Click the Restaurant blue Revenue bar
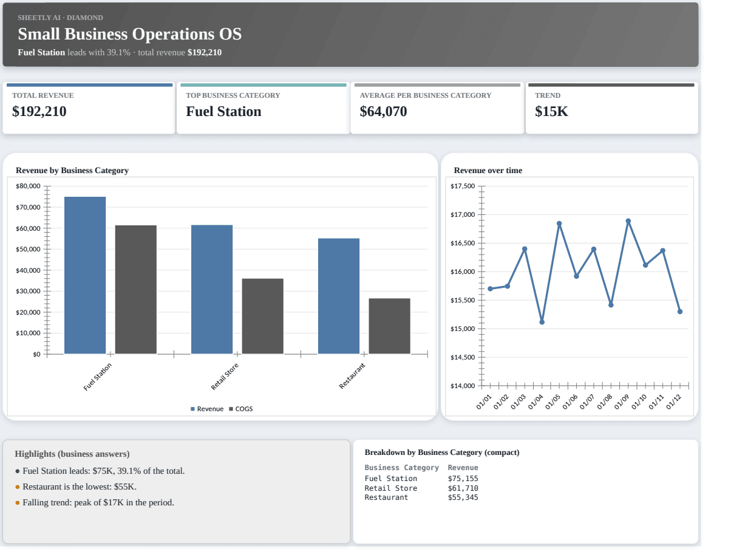 click(x=339, y=296)
